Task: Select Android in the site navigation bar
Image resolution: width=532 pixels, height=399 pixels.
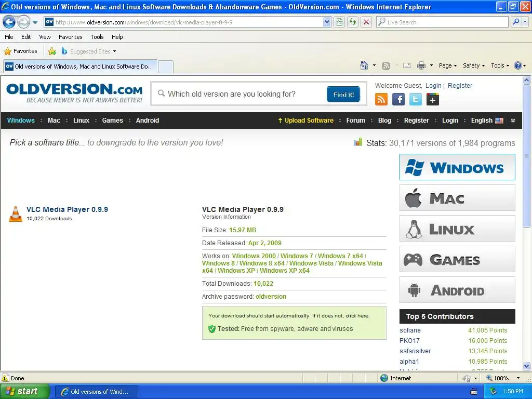Action: coord(148,121)
